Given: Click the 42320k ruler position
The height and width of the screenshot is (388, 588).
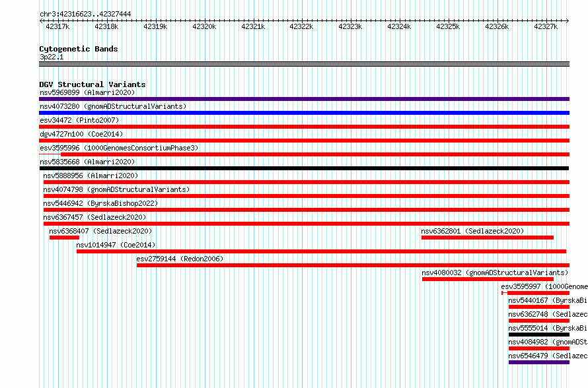Looking at the screenshot, I should 204,26.
